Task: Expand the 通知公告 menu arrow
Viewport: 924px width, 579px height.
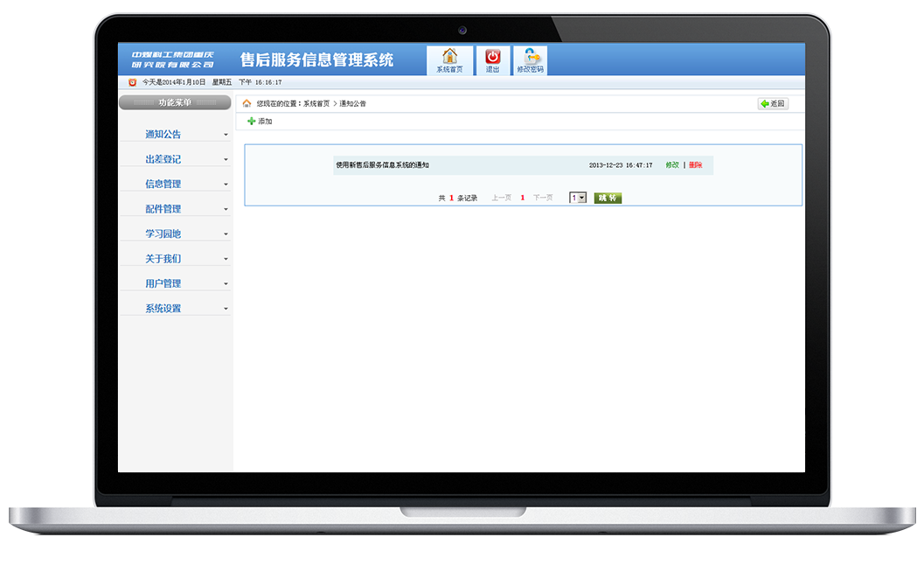Action: [226, 136]
